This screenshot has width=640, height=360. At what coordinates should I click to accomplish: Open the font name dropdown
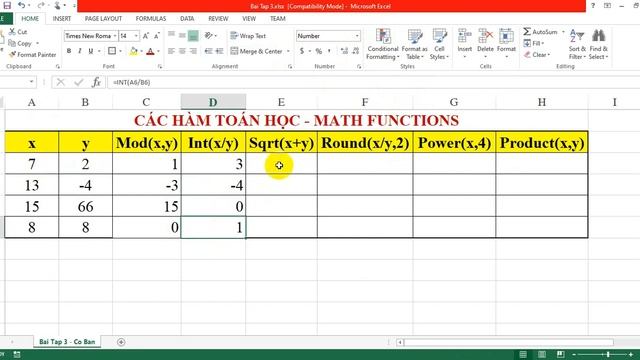click(x=115, y=36)
